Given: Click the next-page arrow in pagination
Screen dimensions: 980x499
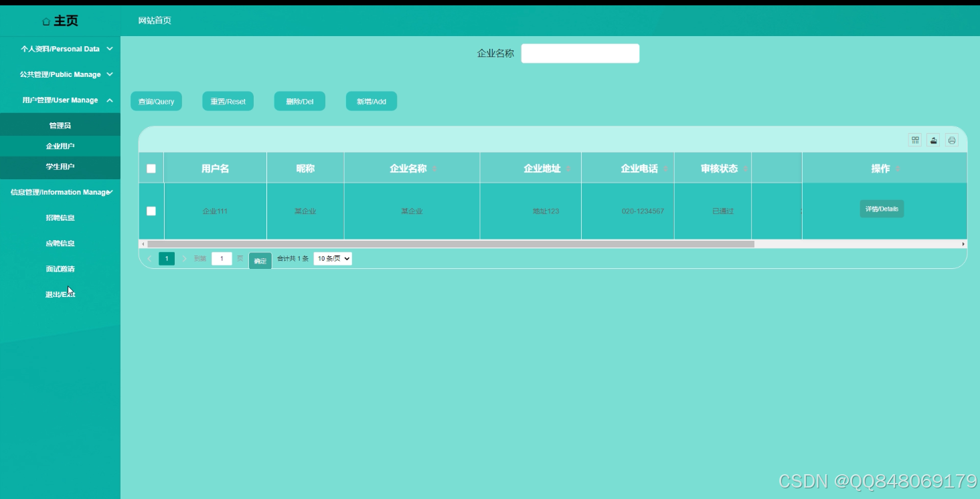Looking at the screenshot, I should point(185,258).
